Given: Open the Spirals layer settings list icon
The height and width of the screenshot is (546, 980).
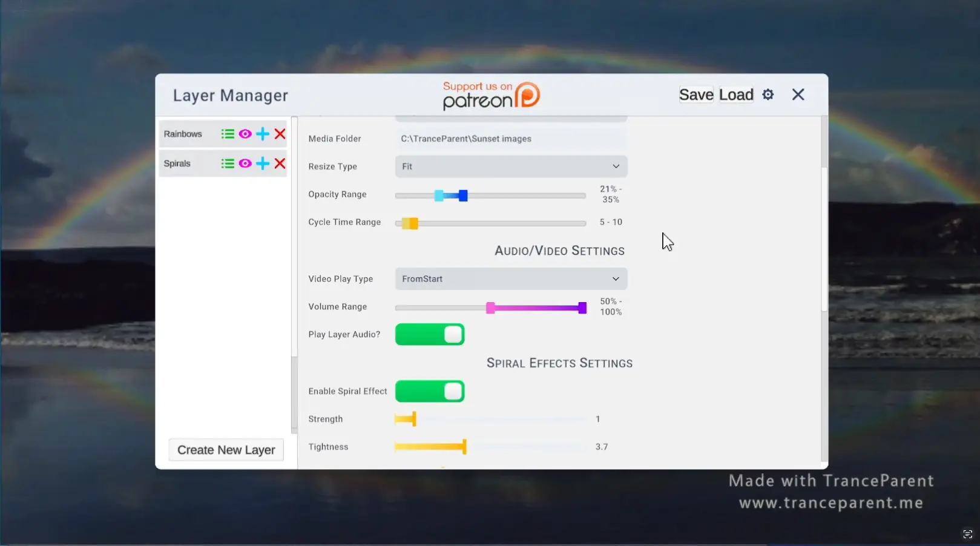Looking at the screenshot, I should pos(228,163).
